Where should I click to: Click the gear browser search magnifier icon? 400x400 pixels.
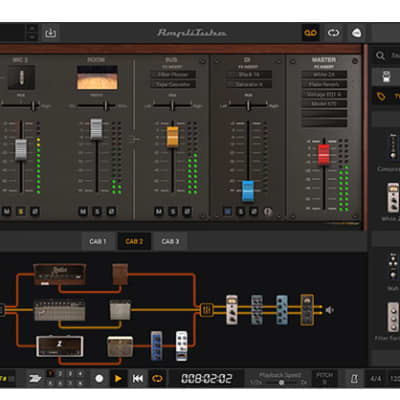(x=380, y=55)
